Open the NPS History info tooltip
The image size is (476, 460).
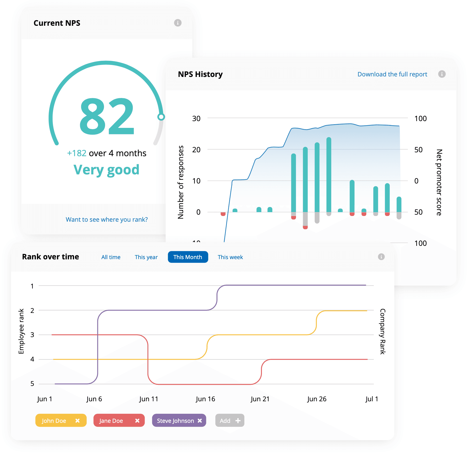[442, 74]
